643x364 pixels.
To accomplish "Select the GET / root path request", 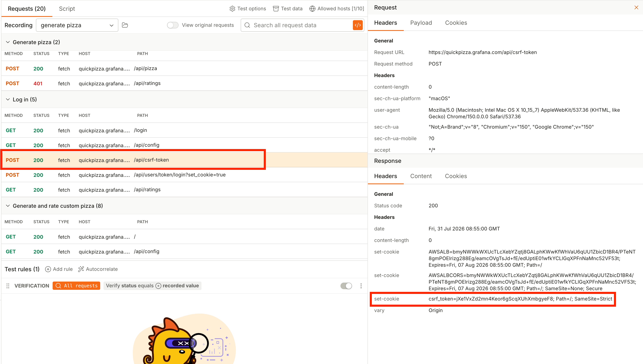I will tap(184, 237).
